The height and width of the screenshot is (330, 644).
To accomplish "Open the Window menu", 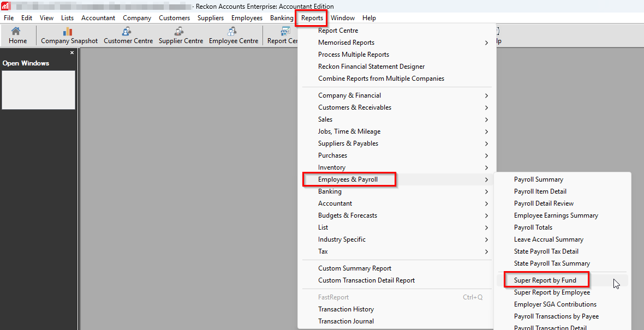I will 343,18.
